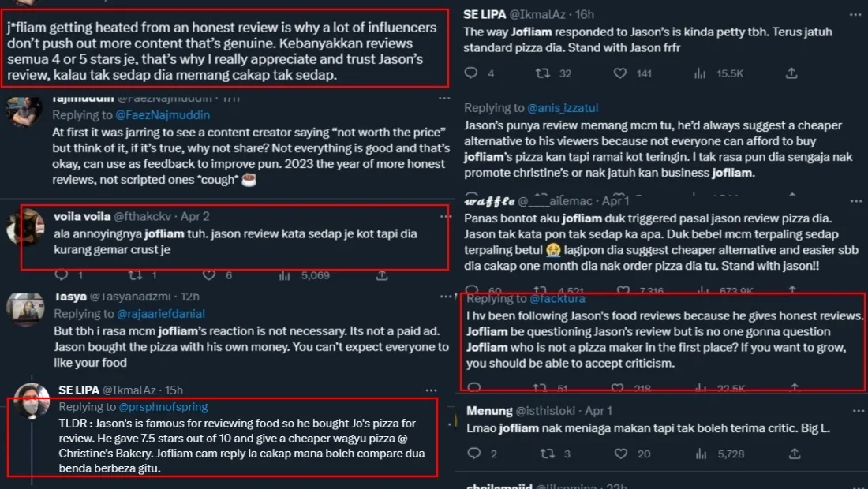Retweet Menung's tweet about jofliam
This screenshot has width=868, height=489.
pyautogui.click(x=542, y=454)
